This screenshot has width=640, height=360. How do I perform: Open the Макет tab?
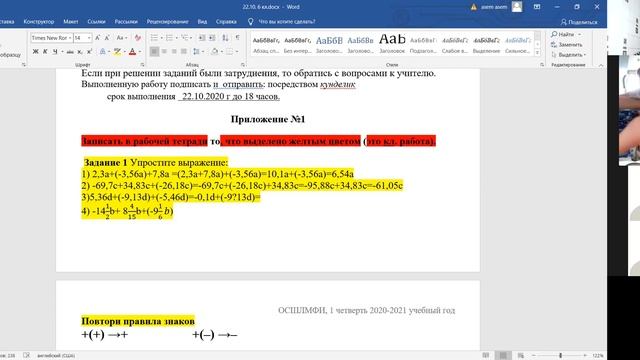pos(71,22)
